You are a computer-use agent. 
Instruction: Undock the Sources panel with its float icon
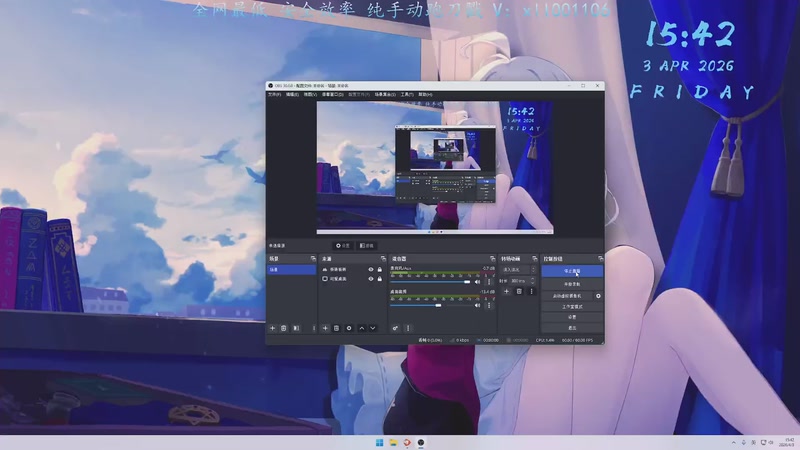(x=383, y=259)
